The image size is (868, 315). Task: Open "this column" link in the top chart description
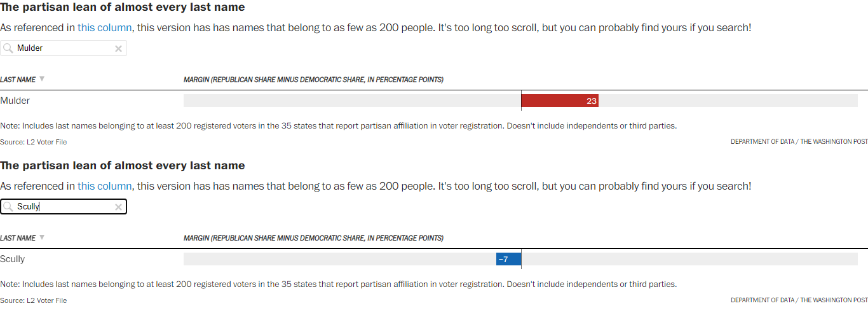[105, 28]
